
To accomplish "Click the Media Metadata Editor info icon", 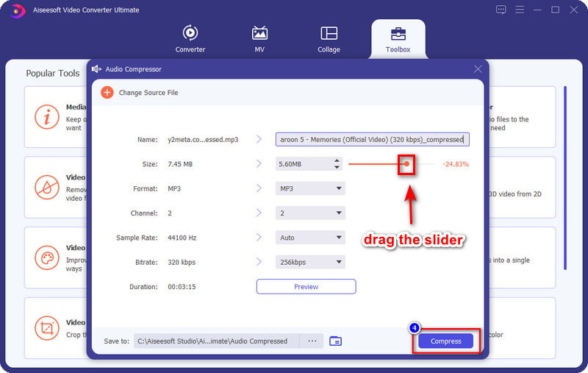I will (x=48, y=116).
